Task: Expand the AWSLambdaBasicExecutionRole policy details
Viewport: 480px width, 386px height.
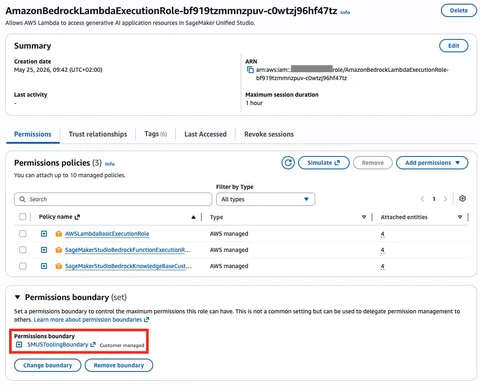Action: coord(44,234)
